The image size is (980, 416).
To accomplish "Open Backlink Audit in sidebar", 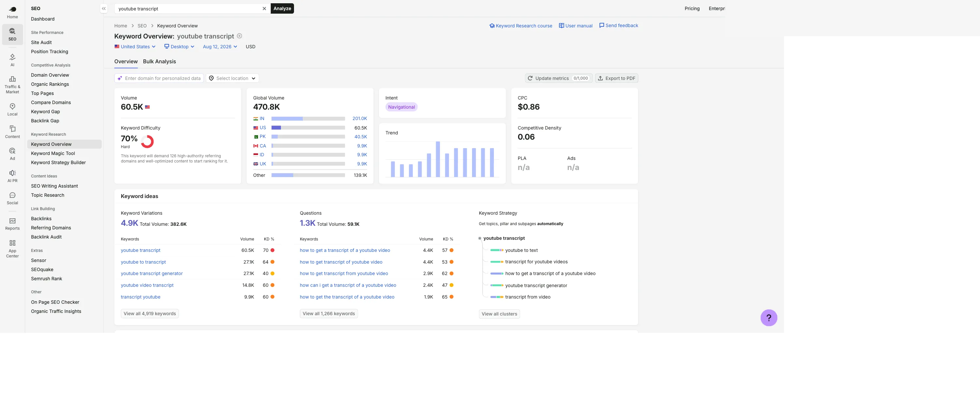I will [46, 237].
